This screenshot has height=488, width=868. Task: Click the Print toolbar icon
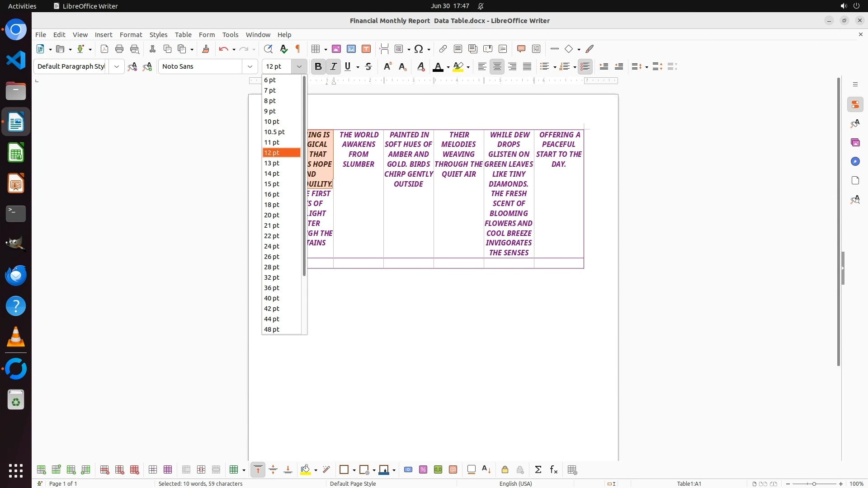pos(119,49)
